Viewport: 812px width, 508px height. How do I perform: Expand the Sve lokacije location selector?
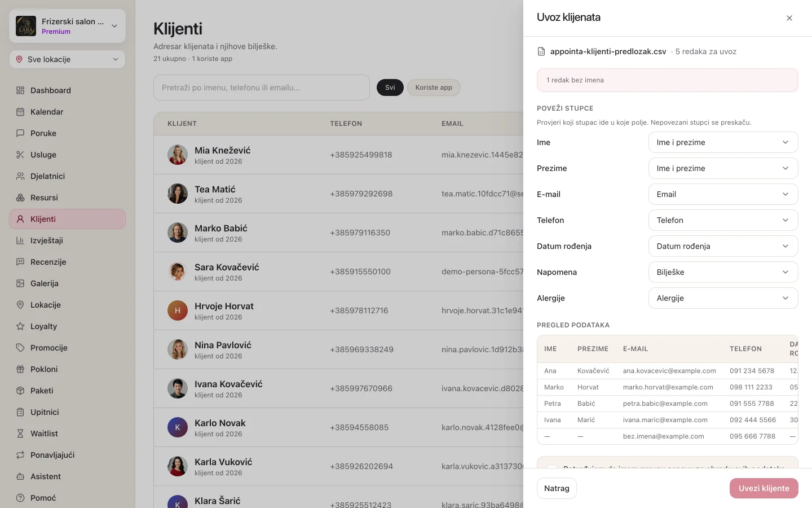pos(67,59)
